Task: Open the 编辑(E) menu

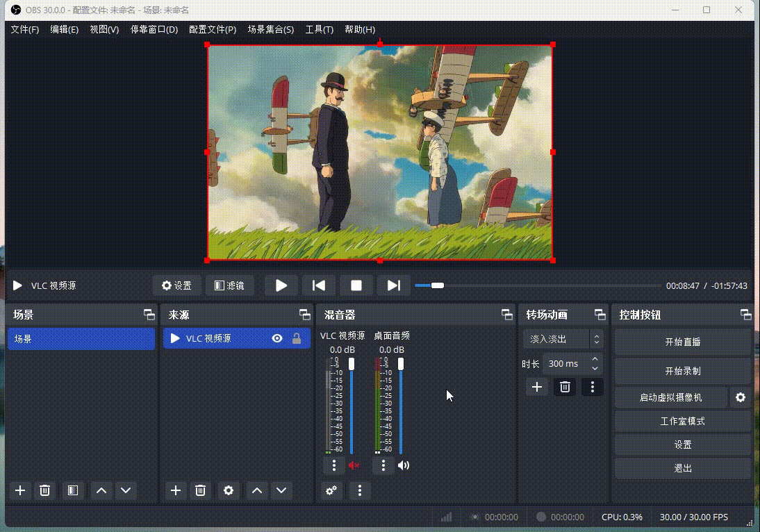Action: (x=64, y=30)
